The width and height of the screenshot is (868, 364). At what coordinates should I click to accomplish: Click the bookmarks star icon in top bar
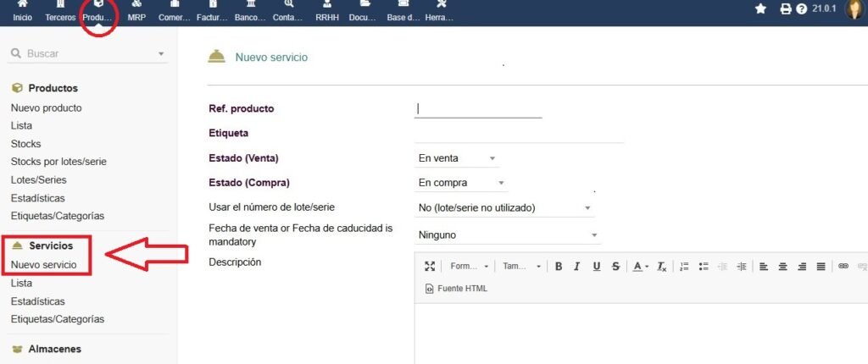pyautogui.click(x=760, y=8)
